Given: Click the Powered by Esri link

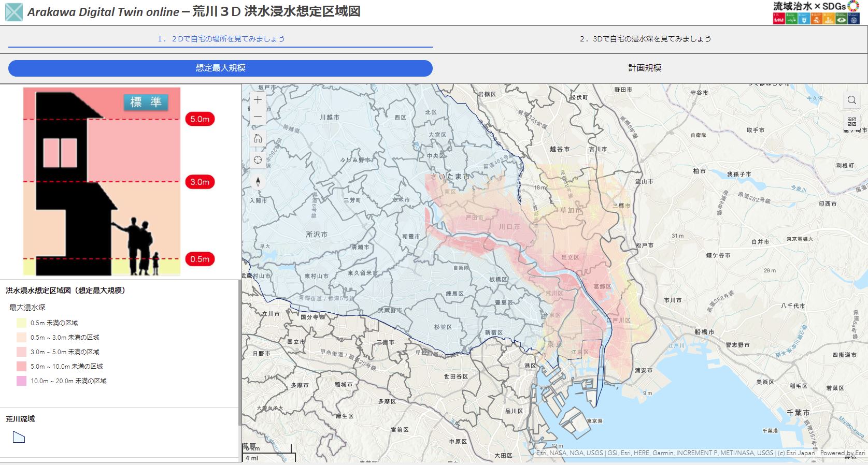Looking at the screenshot, I should pos(843,453).
